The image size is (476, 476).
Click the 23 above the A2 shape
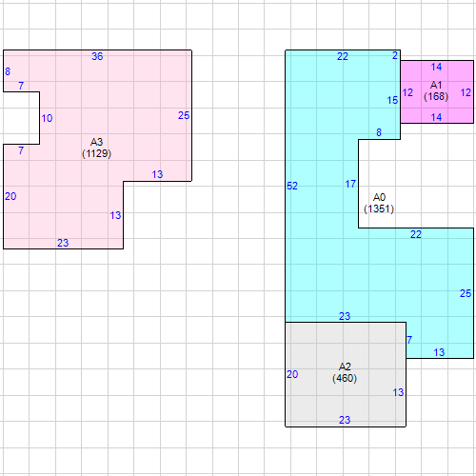coord(345,316)
